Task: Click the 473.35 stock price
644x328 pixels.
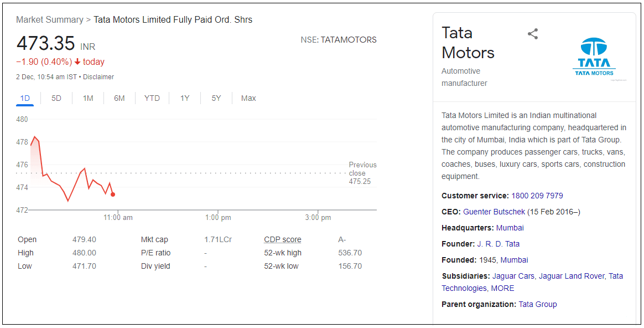Action: [45, 43]
